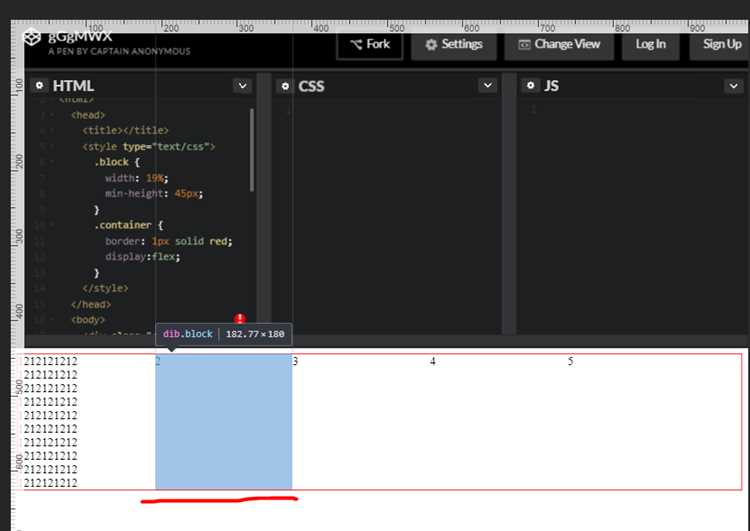Open JS editor settings gear
750x531 pixels.
(x=530, y=86)
